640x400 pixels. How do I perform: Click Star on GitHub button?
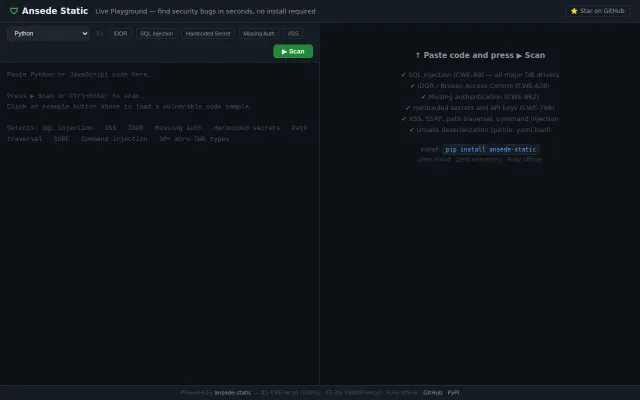pyautogui.click(x=598, y=11)
